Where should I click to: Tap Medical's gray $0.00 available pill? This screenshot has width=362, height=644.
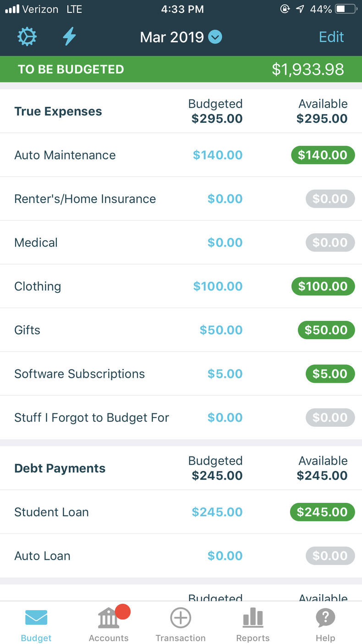330,242
